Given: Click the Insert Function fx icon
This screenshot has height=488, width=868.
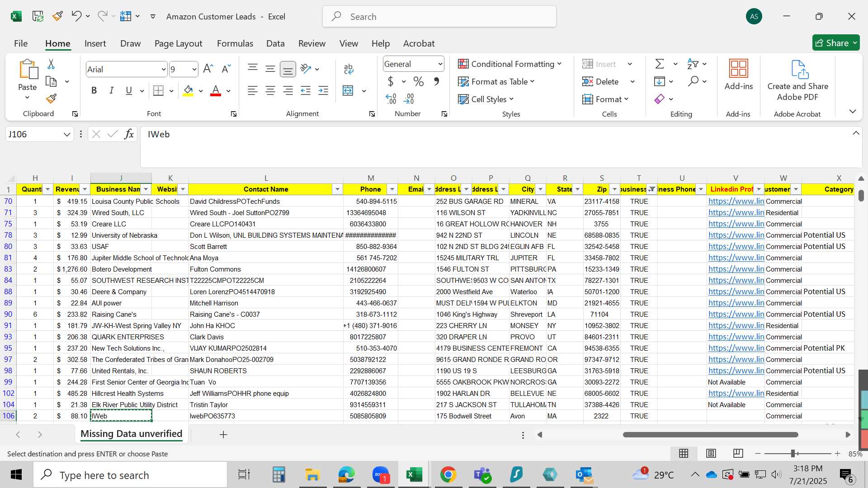Looking at the screenshot, I should (x=129, y=134).
